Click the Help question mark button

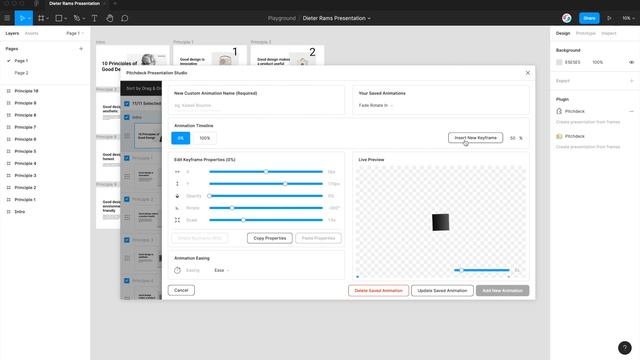(624, 347)
